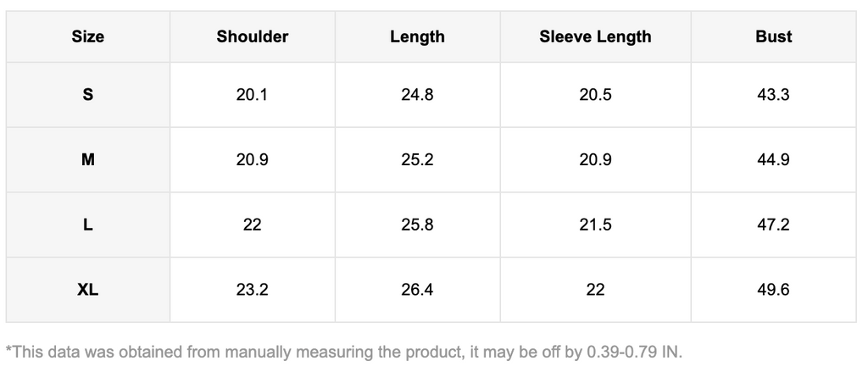The width and height of the screenshot is (868, 372).
Task: Click the Length column header
Action: pos(417,36)
